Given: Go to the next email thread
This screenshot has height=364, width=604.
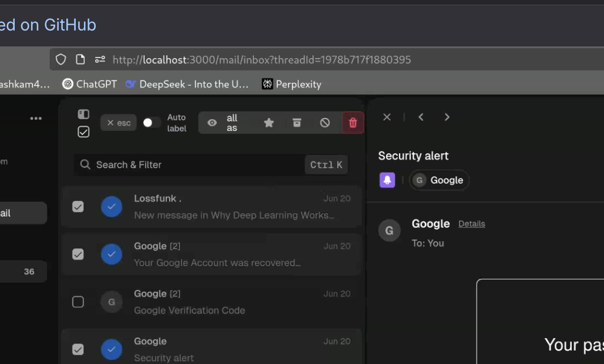Looking at the screenshot, I should [447, 117].
